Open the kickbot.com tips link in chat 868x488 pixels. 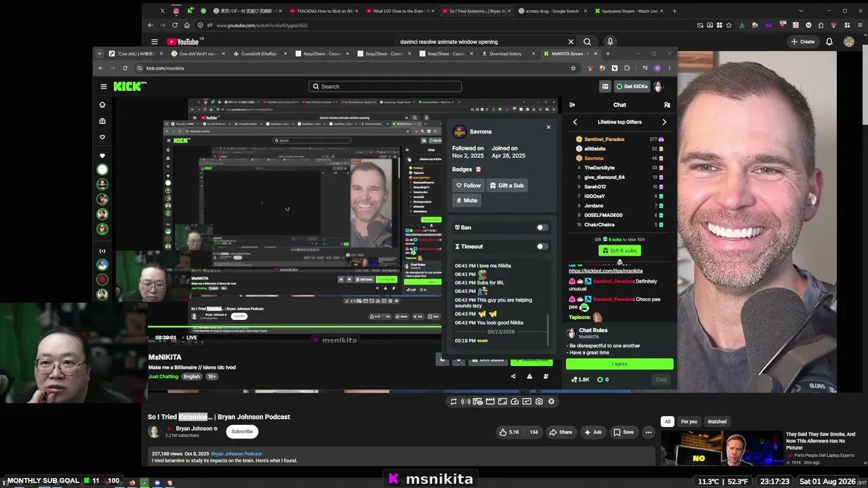coord(606,271)
